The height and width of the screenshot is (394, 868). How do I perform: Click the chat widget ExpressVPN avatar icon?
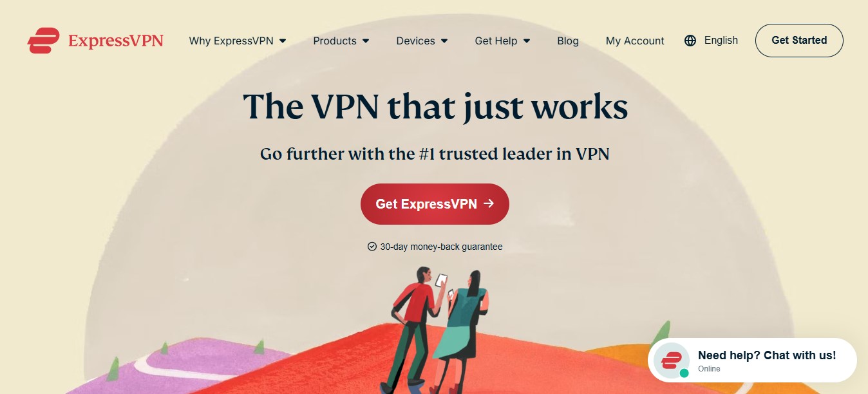672,361
